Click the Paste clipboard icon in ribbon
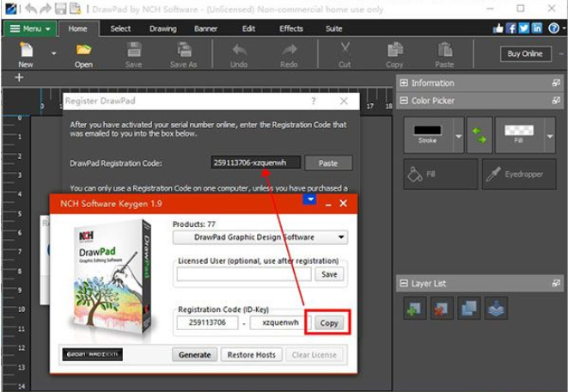This screenshot has width=568, height=392. tap(445, 50)
